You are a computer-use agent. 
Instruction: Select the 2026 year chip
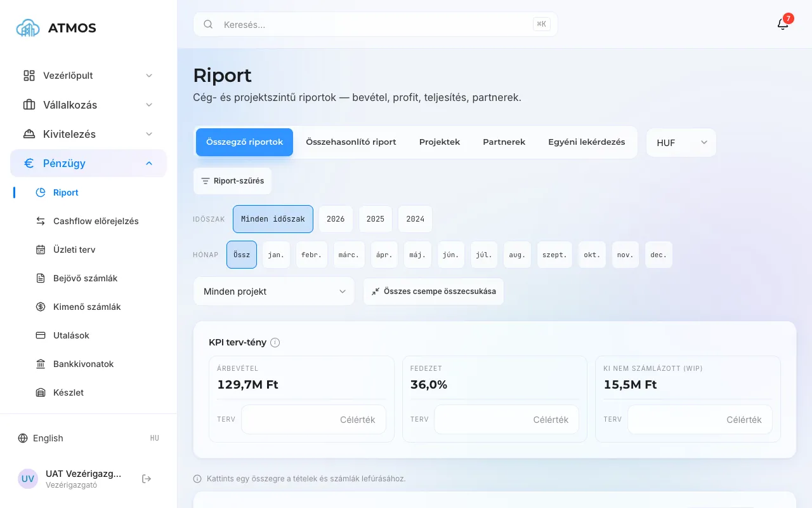336,219
